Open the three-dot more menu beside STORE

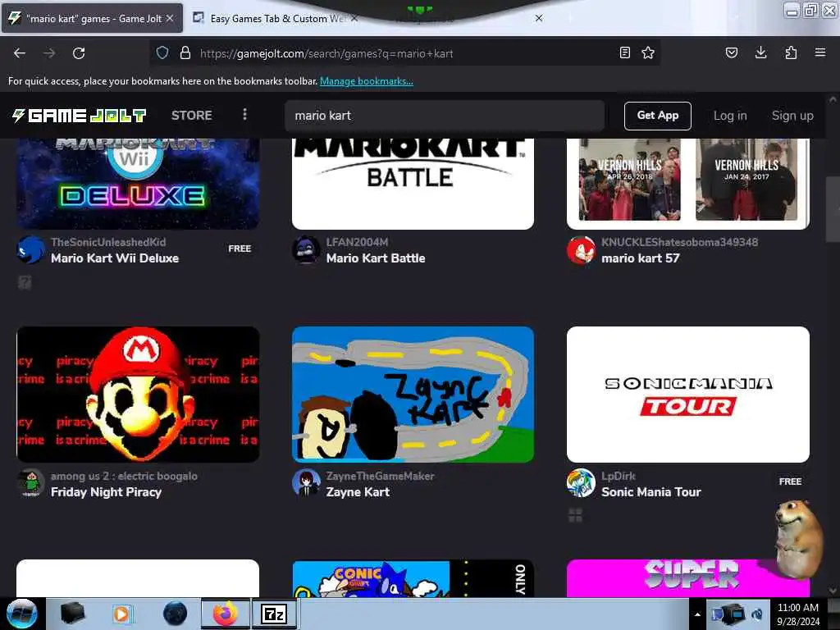(x=244, y=115)
